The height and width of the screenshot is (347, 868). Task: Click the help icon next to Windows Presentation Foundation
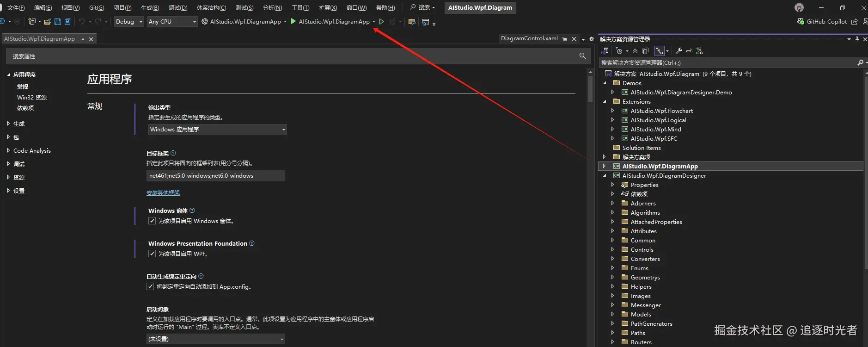pos(252,243)
